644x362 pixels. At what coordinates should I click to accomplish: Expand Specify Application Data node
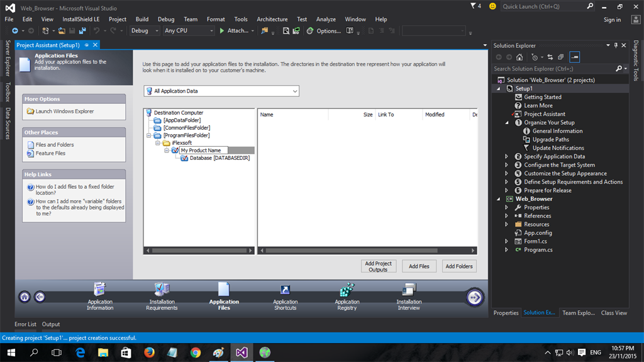point(507,156)
